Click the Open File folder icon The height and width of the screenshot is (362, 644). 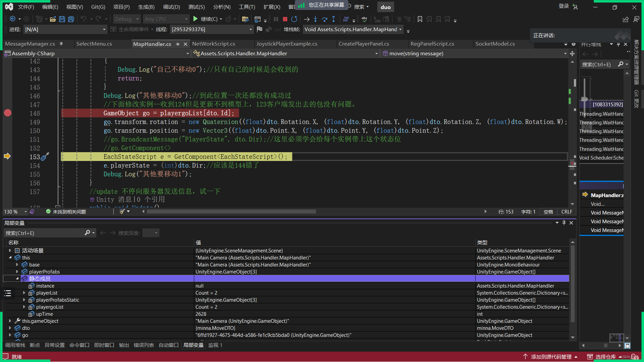[53, 19]
